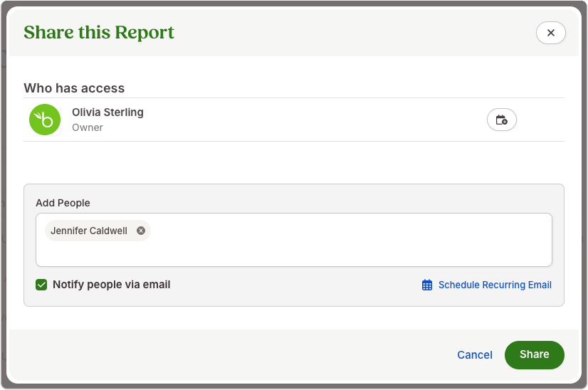Cancel sharing the report
Viewport: 588px width, 390px height.
click(474, 354)
